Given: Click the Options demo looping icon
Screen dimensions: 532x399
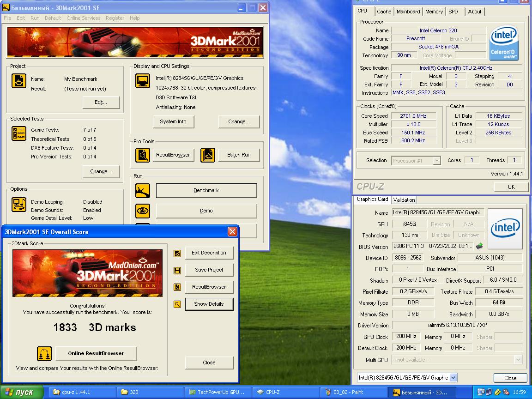Looking at the screenshot, I should click(x=18, y=205).
